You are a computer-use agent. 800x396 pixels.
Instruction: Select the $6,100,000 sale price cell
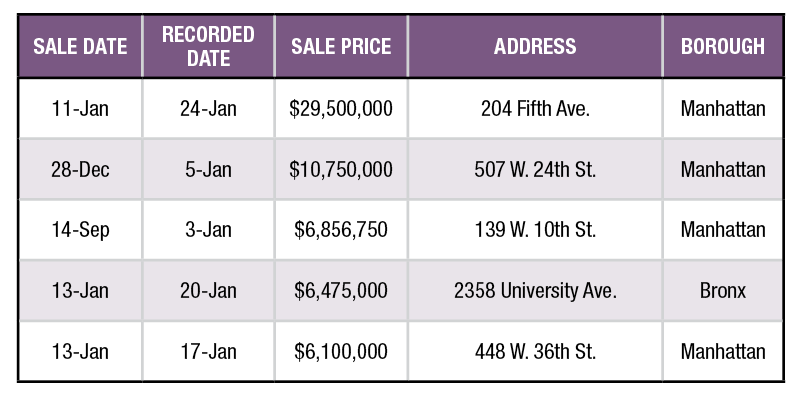coord(341,351)
